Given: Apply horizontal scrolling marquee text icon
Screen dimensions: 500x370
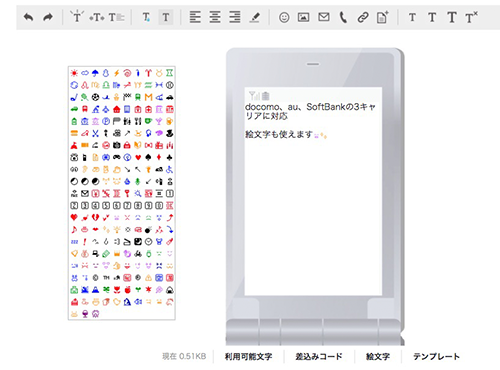Looking at the screenshot, I should pyautogui.click(x=97, y=17).
